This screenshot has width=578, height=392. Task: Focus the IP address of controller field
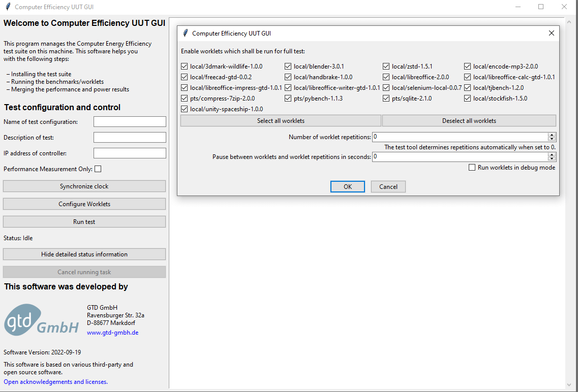click(130, 153)
